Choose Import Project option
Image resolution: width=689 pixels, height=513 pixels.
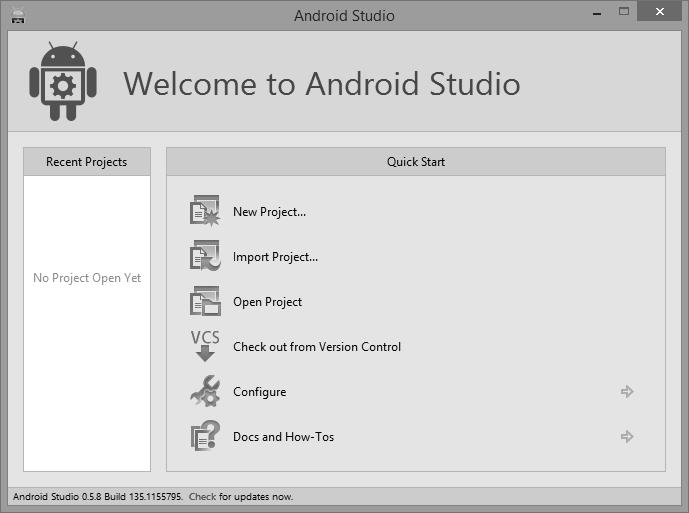tap(276, 257)
